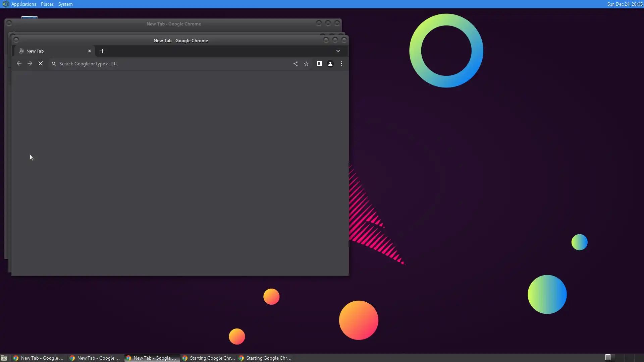Open the Places menu
The image size is (644, 362).
[47, 4]
